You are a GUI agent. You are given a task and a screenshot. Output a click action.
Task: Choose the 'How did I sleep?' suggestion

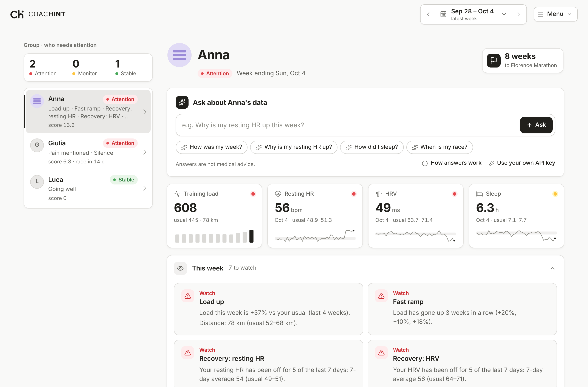(372, 147)
